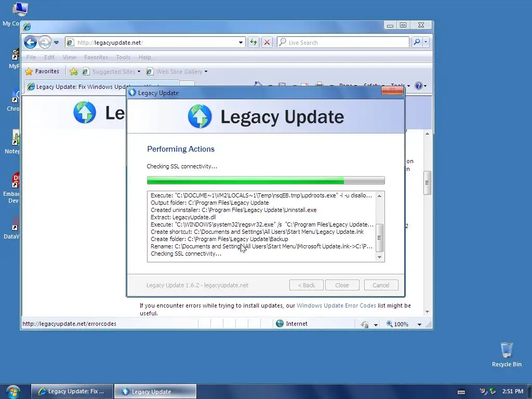Click the Safely Remove Hardware tray icon
The height and width of the screenshot is (399, 532).
tap(493, 391)
